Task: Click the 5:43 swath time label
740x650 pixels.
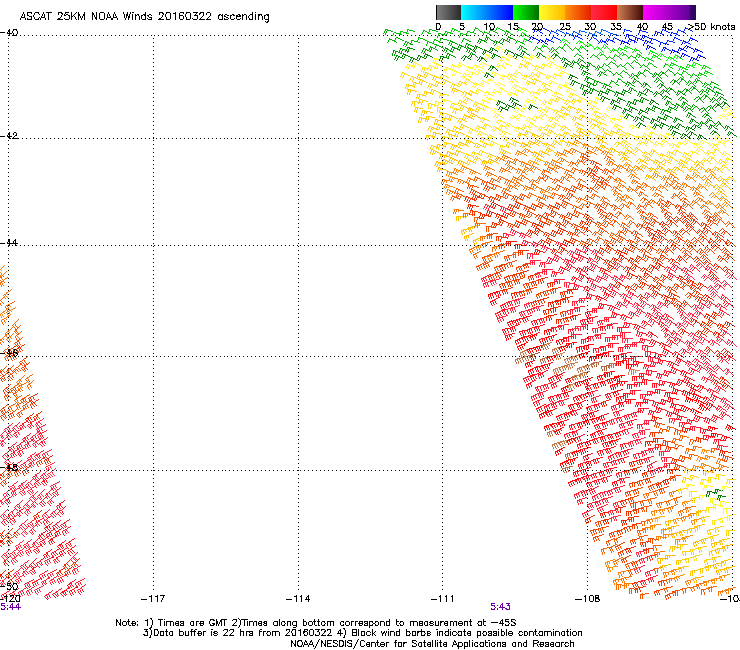Action: pos(500,607)
